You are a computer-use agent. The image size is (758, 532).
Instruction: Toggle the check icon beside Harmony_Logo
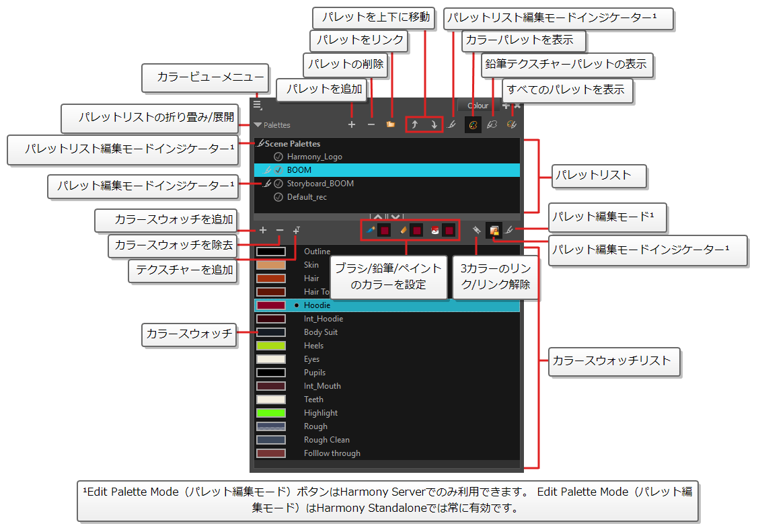click(x=278, y=157)
